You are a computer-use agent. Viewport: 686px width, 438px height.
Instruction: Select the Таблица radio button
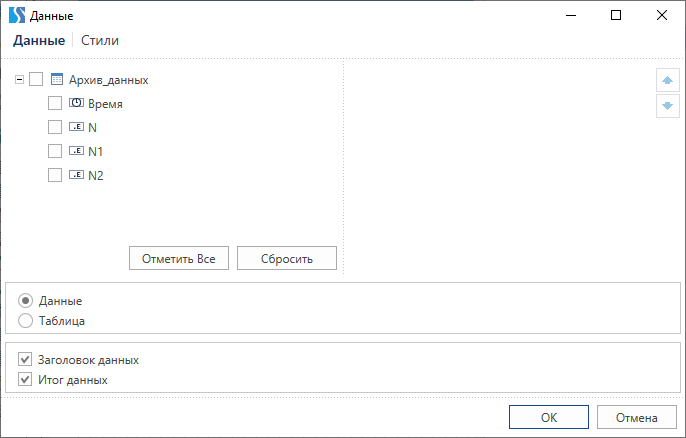[26, 321]
